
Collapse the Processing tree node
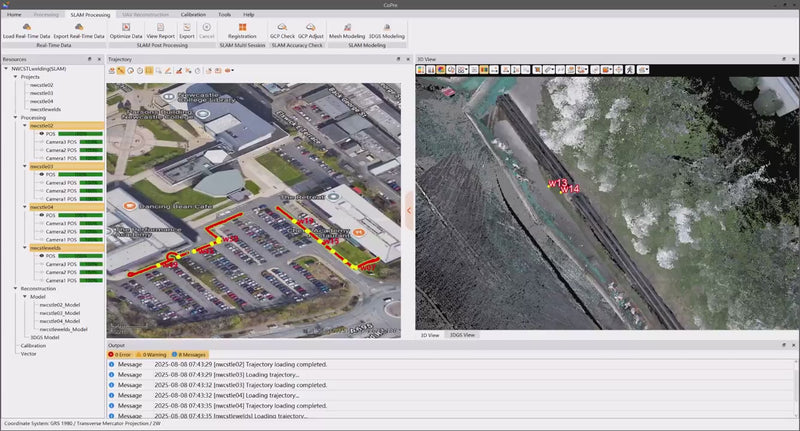coord(15,118)
